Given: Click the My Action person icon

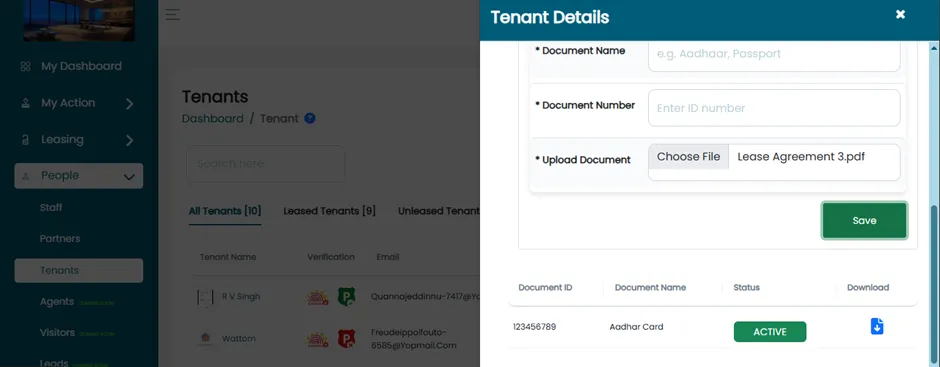Looking at the screenshot, I should pyautogui.click(x=25, y=103).
